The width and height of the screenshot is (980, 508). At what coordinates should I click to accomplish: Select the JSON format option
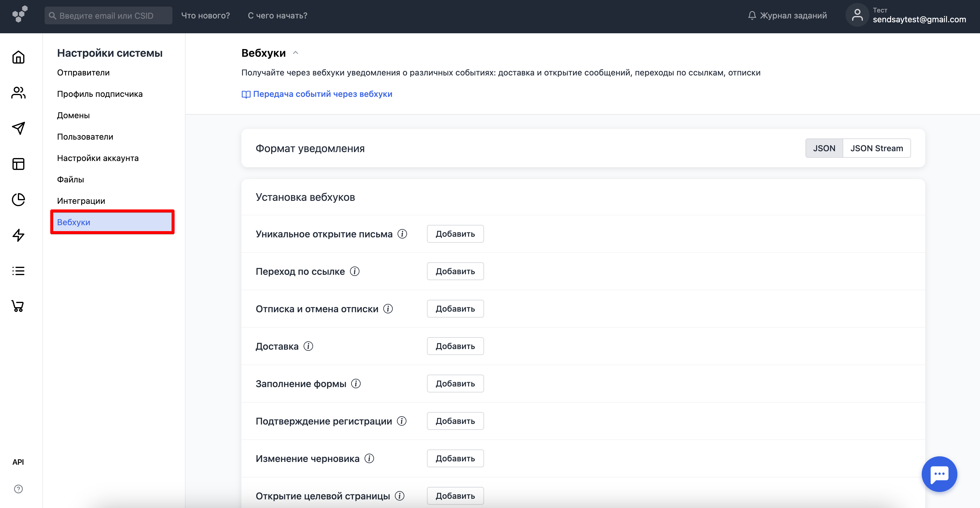coord(824,148)
